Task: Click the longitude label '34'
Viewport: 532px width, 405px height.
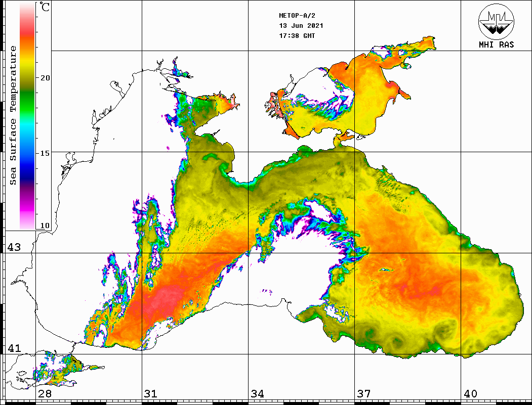Action: coord(257,394)
